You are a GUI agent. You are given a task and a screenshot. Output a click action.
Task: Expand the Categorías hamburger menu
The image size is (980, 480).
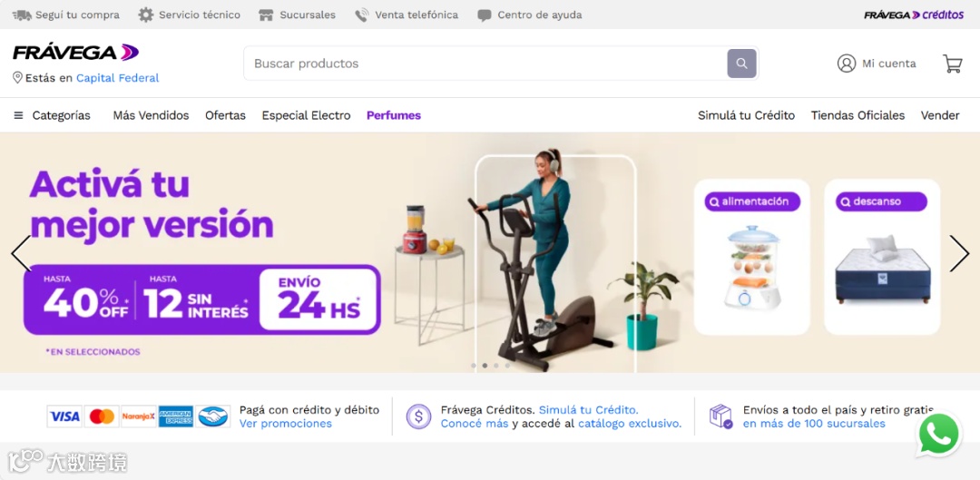[x=19, y=115]
